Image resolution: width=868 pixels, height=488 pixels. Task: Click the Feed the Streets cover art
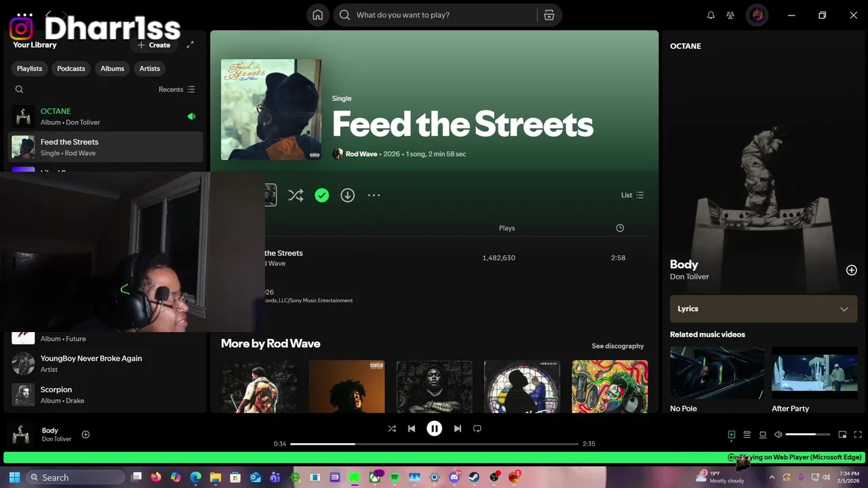[x=271, y=109]
